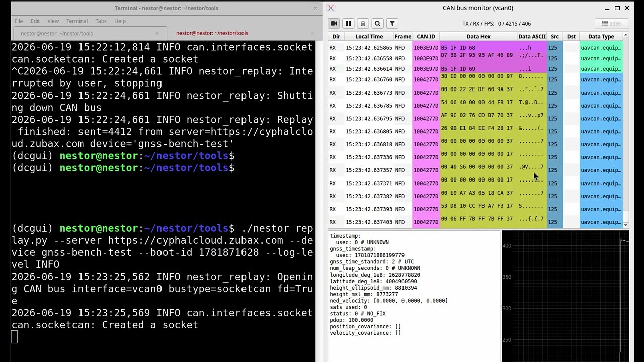Click the Data ASCII column header
The width and height of the screenshot is (644, 362).
pyautogui.click(x=532, y=36)
